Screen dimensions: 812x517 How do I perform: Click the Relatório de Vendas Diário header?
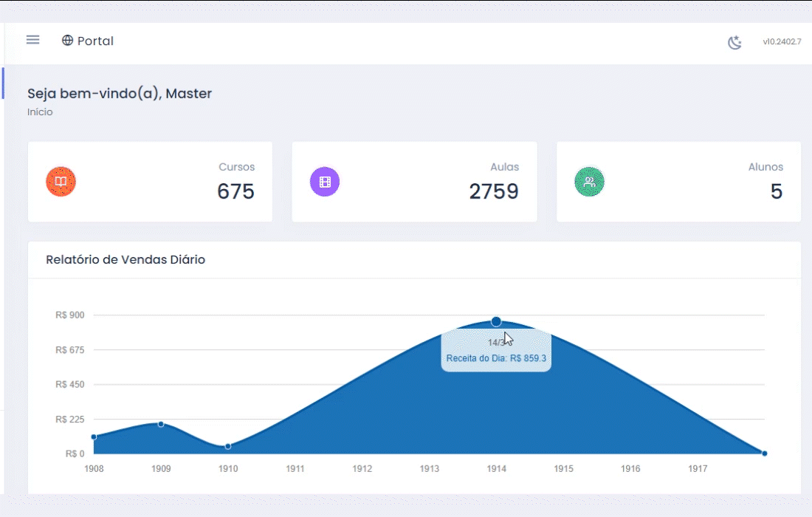(125, 260)
